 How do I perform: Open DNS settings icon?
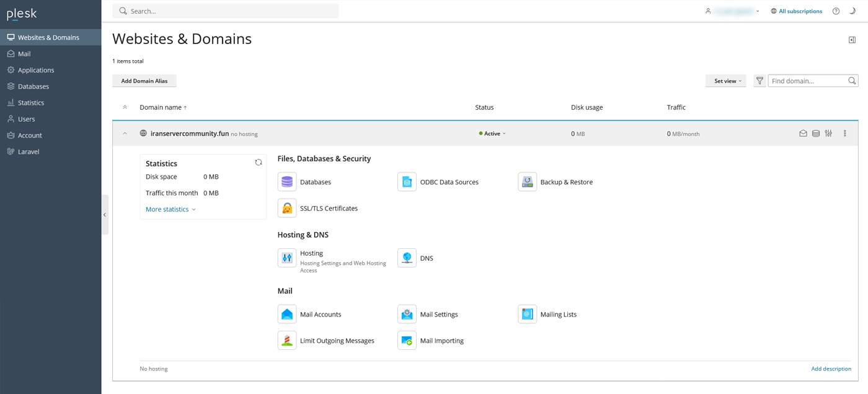click(x=407, y=258)
